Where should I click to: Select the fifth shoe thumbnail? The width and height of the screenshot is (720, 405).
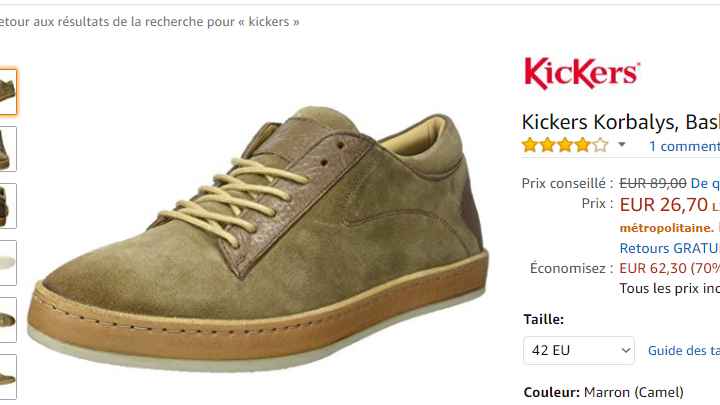click(x=8, y=320)
